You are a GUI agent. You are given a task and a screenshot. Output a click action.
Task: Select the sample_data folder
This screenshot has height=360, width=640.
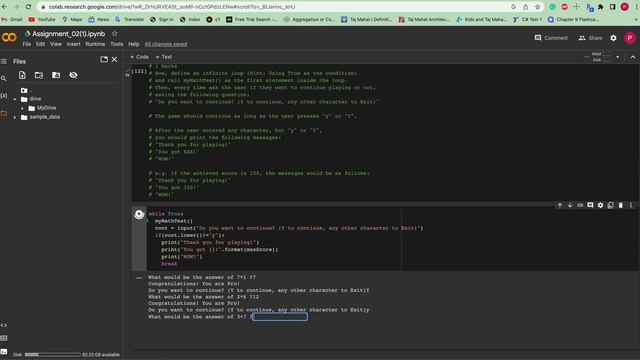[44, 117]
